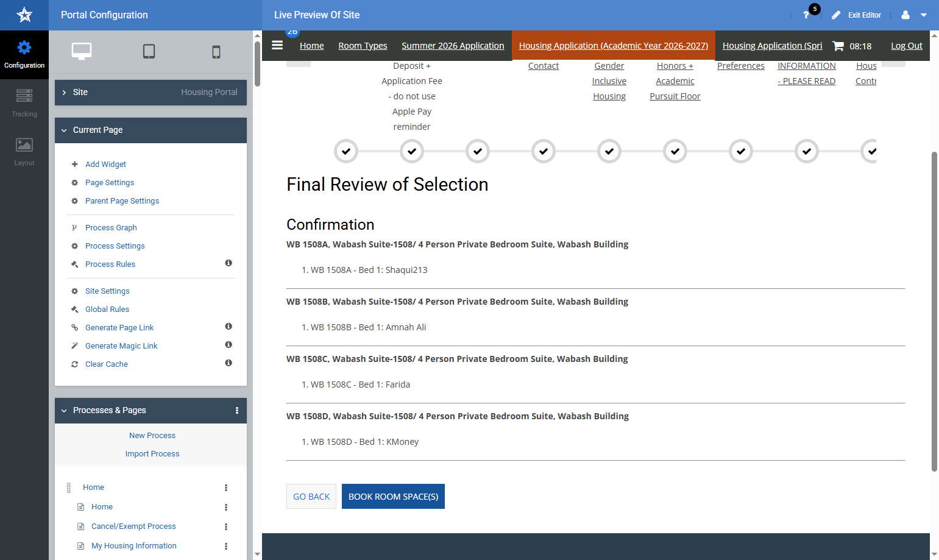This screenshot has height=560, width=939.
Task: Collapse the Current Page section
Action: pos(151,130)
